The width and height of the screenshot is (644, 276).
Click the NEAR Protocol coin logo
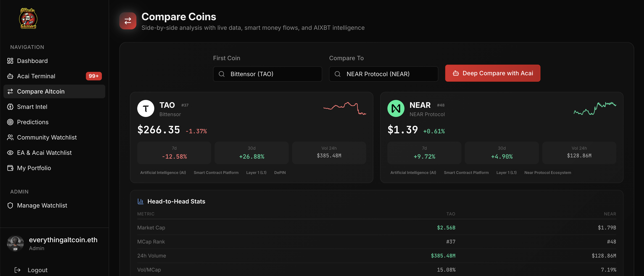coord(396,108)
